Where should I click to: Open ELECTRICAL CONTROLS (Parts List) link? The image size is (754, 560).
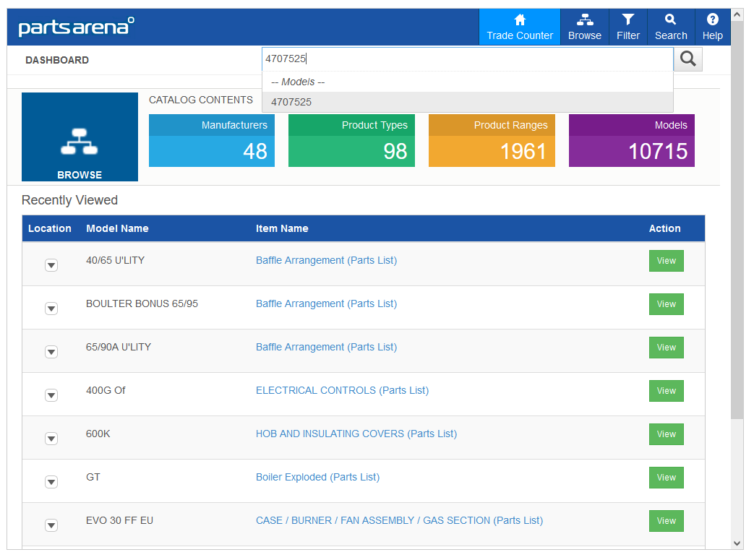coord(342,390)
